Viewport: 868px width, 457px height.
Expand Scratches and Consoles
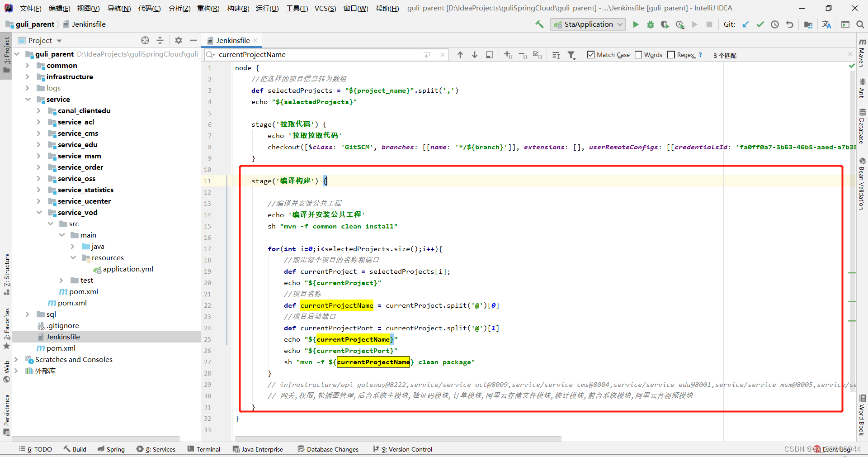click(x=16, y=360)
